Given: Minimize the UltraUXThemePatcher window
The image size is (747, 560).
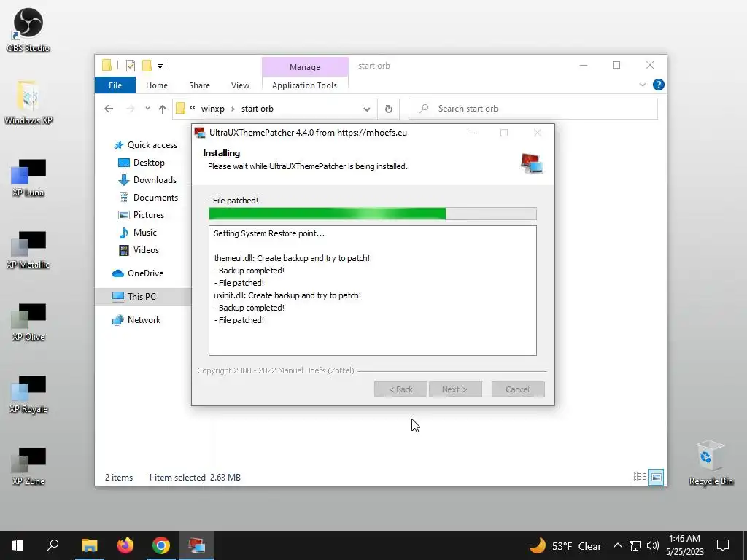Looking at the screenshot, I should [x=471, y=133].
